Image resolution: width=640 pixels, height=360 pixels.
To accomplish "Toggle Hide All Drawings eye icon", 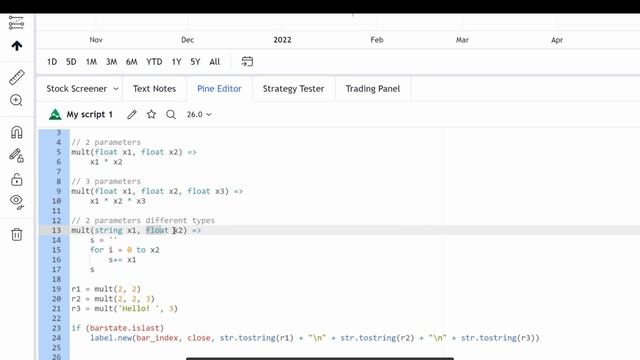I will pyautogui.click(x=17, y=202).
